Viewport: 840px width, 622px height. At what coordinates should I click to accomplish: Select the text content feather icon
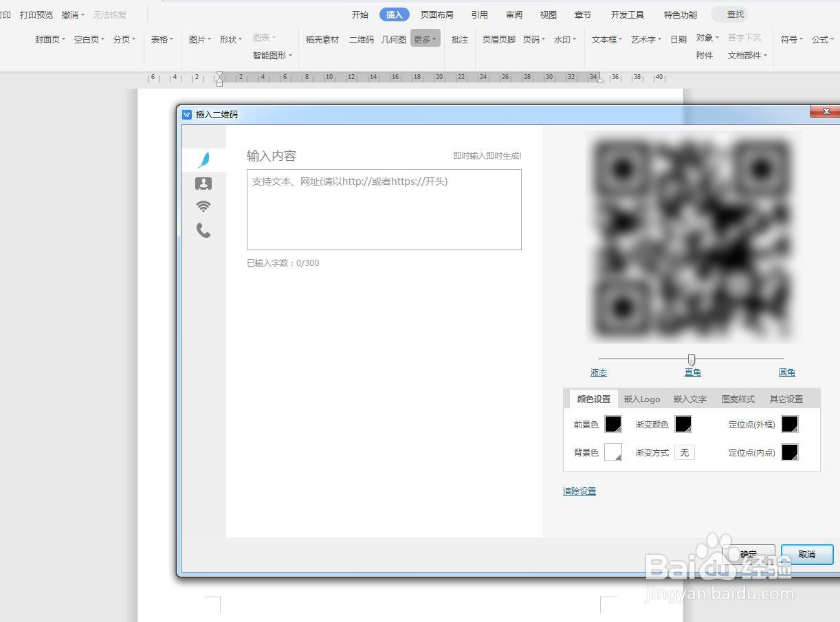tap(203, 160)
